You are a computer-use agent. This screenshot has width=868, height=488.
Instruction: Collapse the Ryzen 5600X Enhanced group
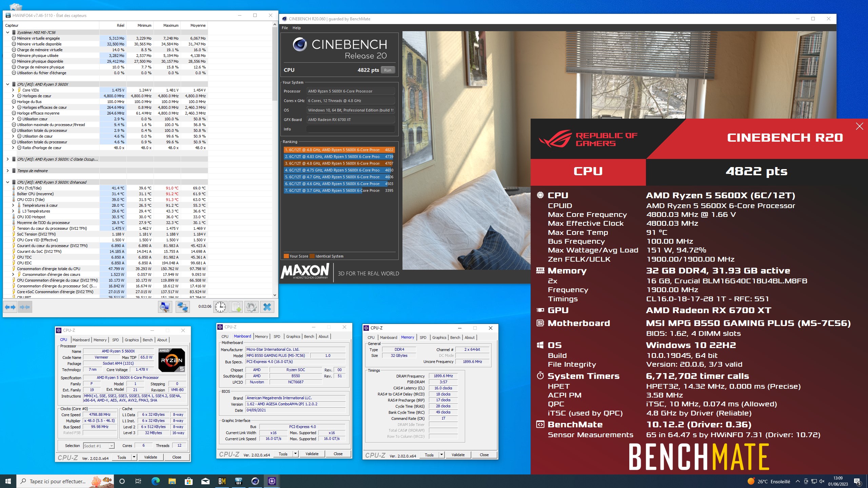tap(7, 182)
